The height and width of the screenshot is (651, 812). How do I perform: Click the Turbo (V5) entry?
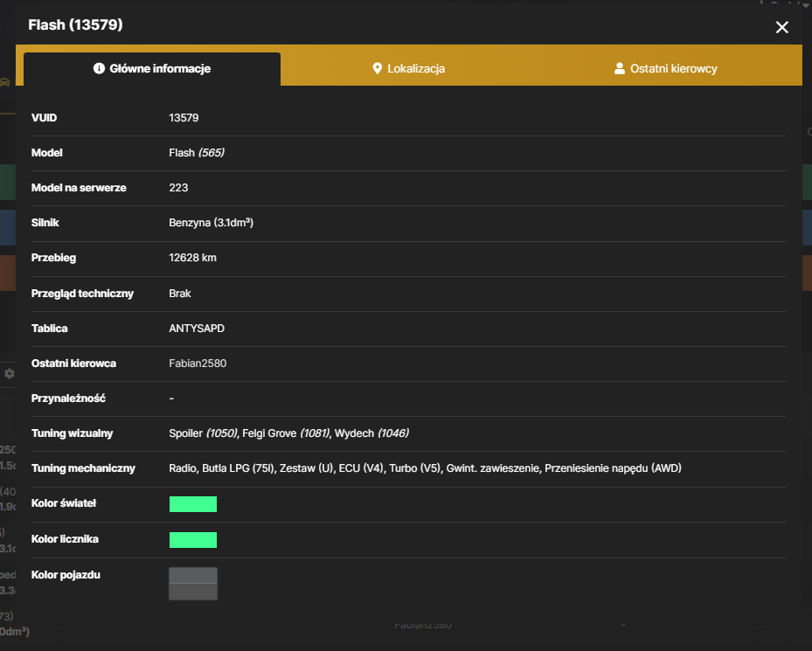point(415,468)
